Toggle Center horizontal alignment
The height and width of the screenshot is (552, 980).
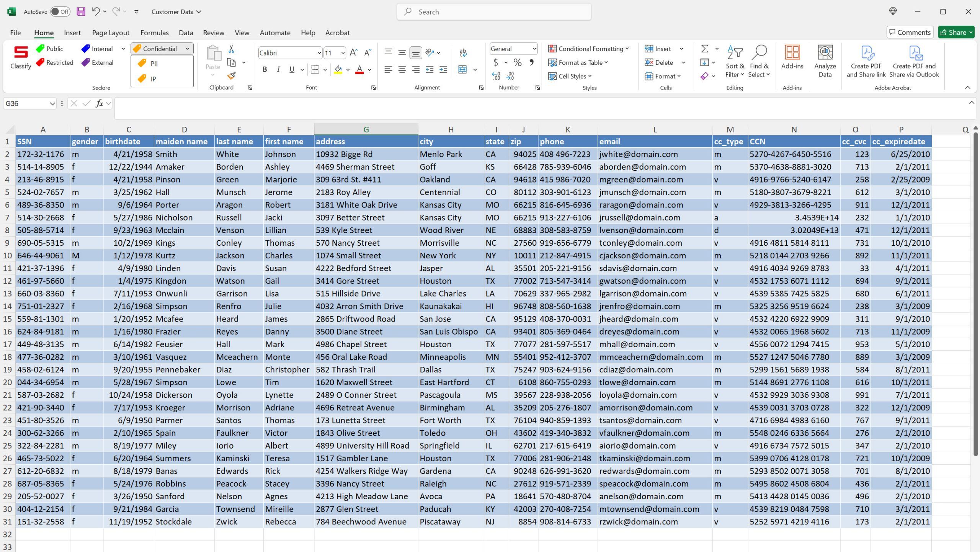click(402, 69)
